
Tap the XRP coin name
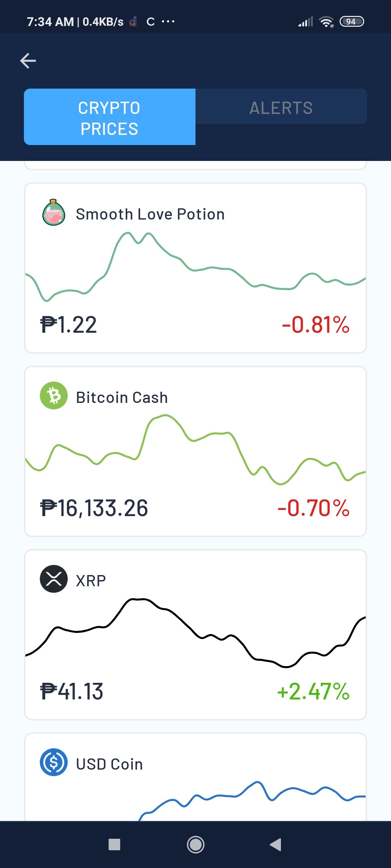[91, 581]
